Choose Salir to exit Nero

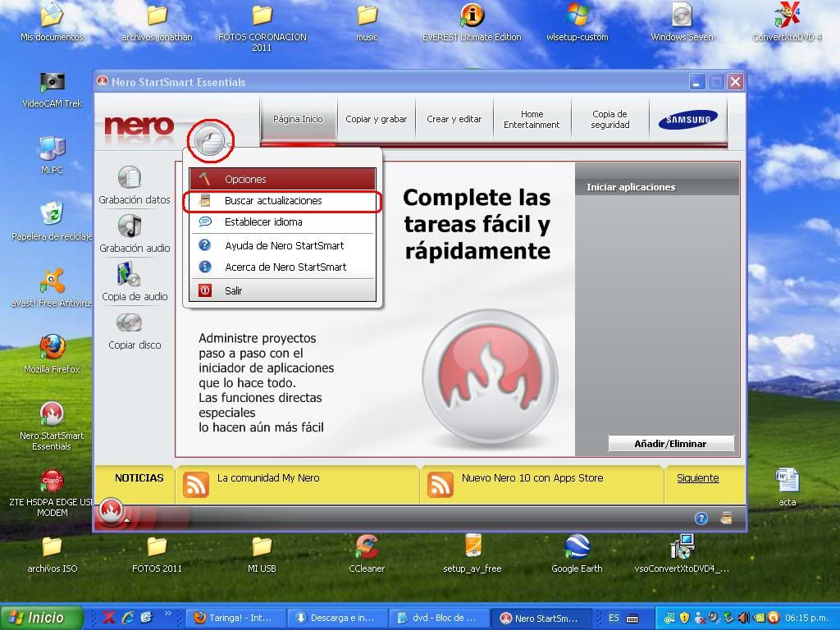click(282, 290)
